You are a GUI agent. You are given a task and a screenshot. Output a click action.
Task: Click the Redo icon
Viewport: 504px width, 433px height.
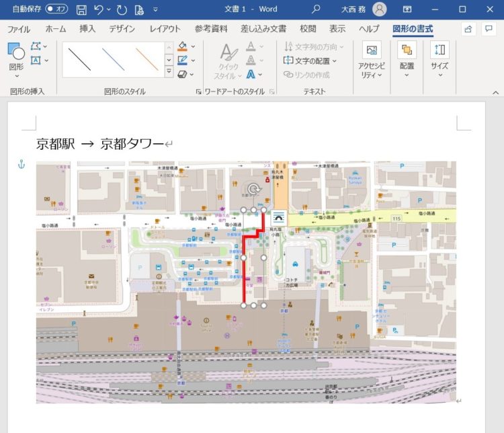(122, 9)
